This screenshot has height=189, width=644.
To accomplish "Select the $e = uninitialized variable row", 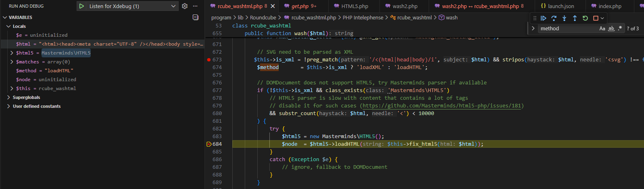I will pos(102,35).
